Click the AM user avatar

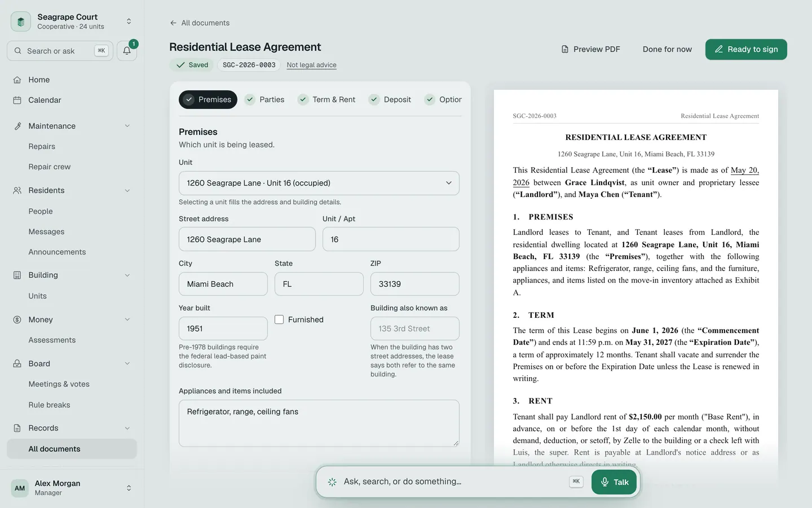(x=20, y=488)
